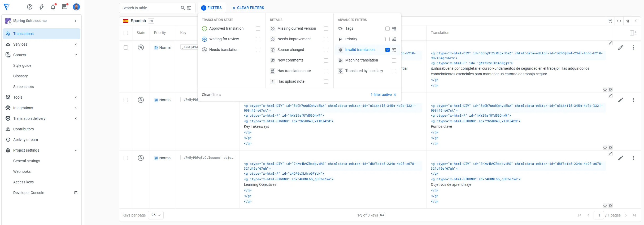Toggle the code tags view icon
Viewport: 644px width, 225px height.
(x=619, y=21)
